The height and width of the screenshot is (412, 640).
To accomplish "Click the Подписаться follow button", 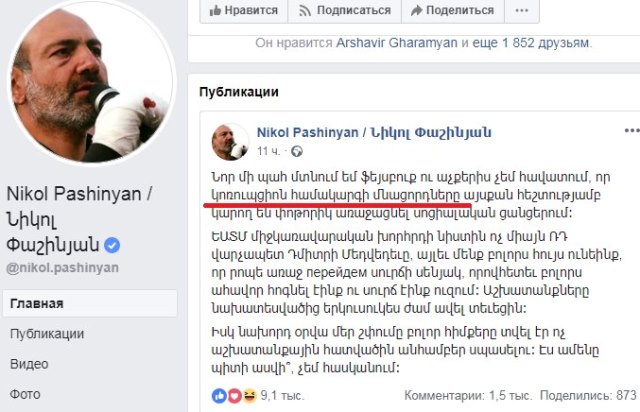I will (x=344, y=10).
